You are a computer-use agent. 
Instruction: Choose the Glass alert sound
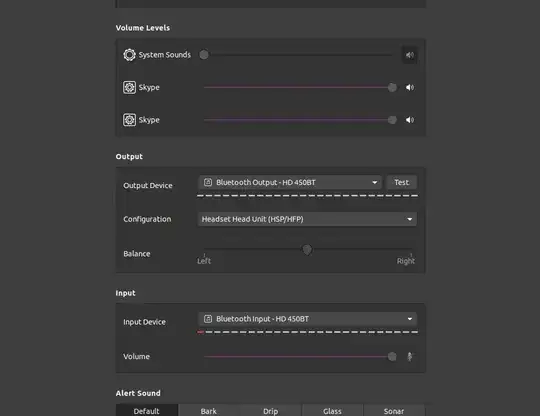click(332, 410)
